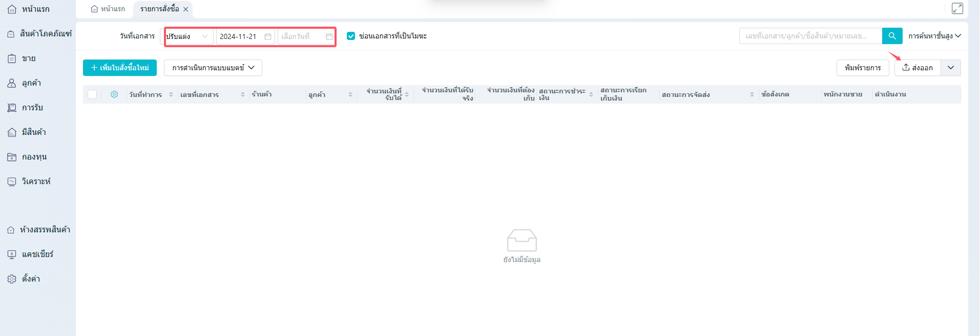The width and height of the screenshot is (980, 336).
Task: Click the magnifier search icon button
Action: coord(892,36)
